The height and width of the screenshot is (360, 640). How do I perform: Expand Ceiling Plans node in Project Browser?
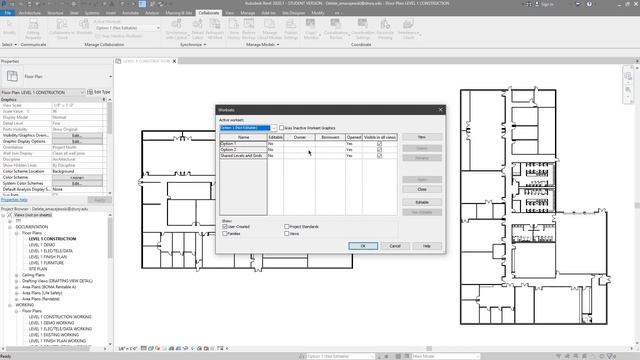point(17,275)
